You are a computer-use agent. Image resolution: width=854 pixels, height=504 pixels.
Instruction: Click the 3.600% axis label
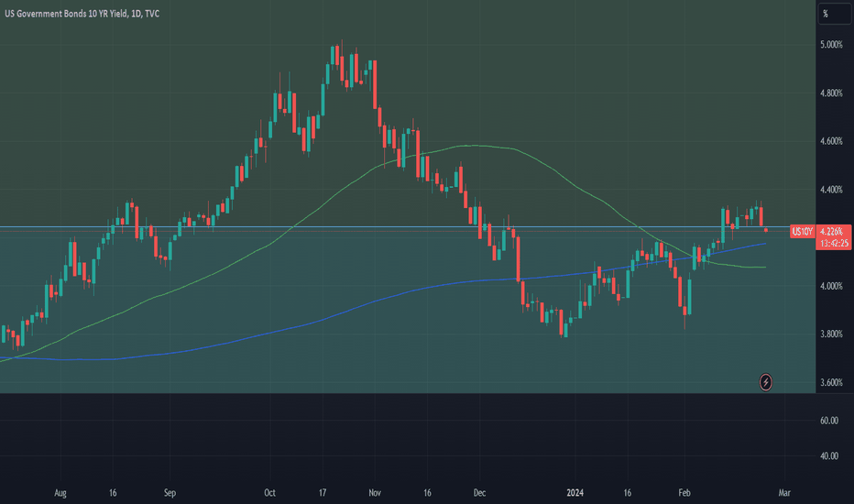click(x=831, y=382)
